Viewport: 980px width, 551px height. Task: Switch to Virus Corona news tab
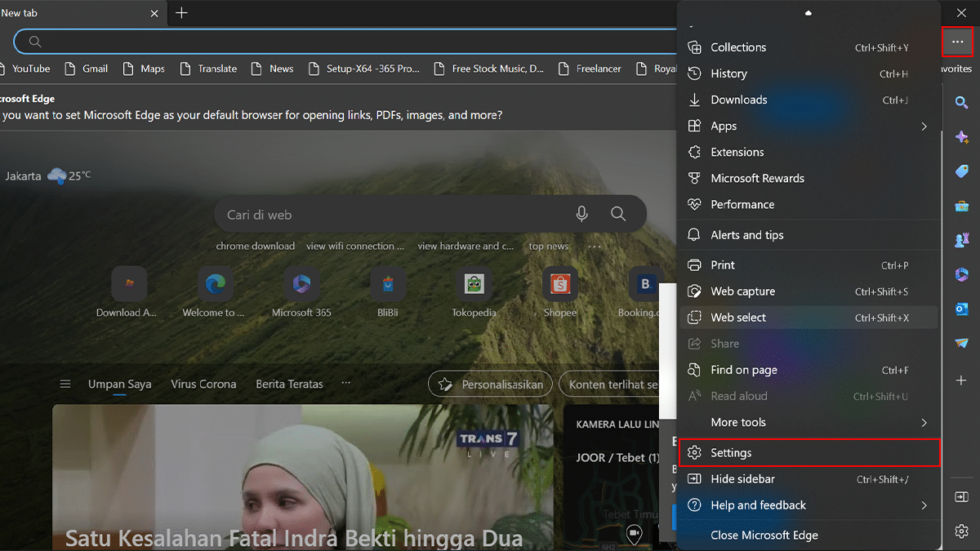click(203, 384)
